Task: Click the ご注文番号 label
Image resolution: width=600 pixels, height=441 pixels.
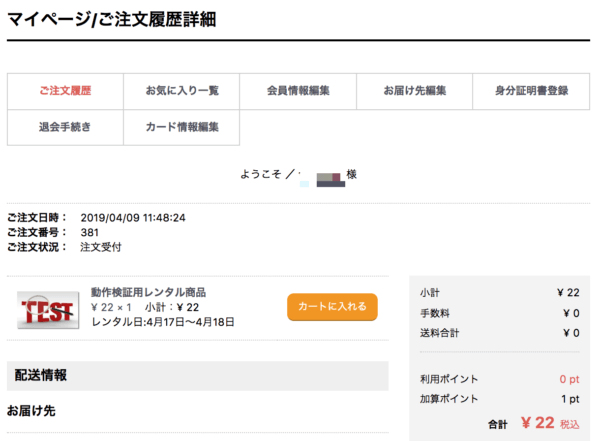Action: click(37, 233)
